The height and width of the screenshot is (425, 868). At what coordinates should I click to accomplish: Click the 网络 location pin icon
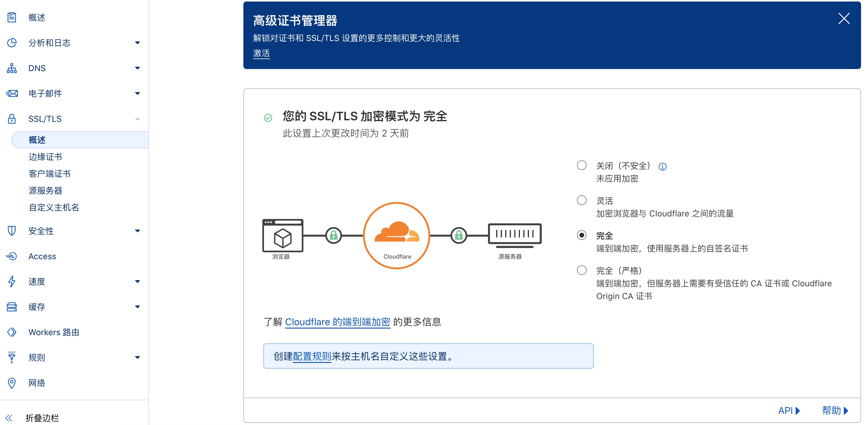tap(12, 382)
